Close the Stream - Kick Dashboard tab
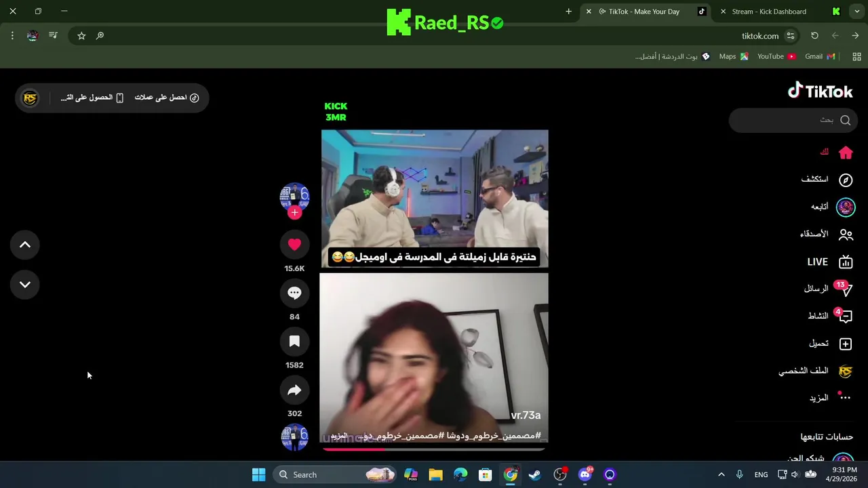The width and height of the screenshot is (868, 488). tap(724, 12)
